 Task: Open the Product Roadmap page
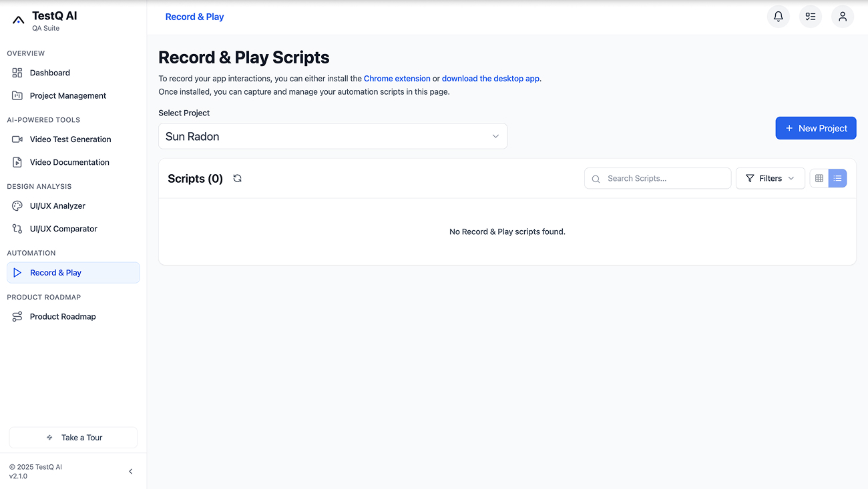[x=63, y=316]
